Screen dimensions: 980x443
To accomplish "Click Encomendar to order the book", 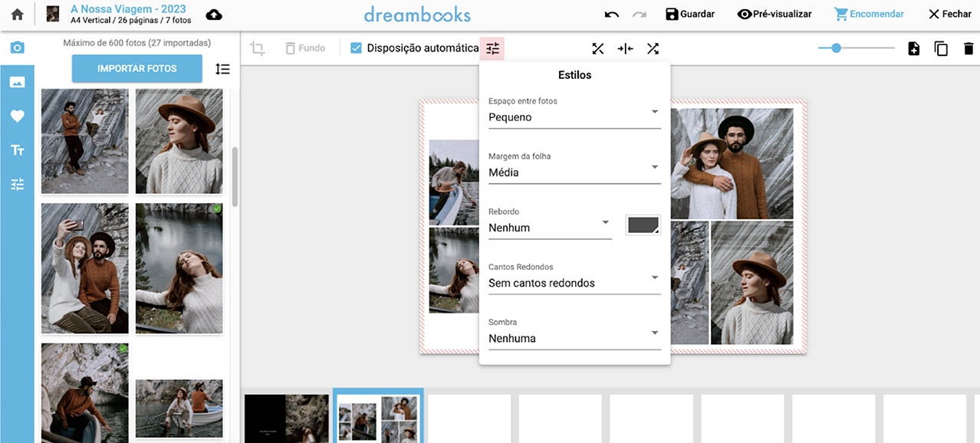I will [869, 14].
